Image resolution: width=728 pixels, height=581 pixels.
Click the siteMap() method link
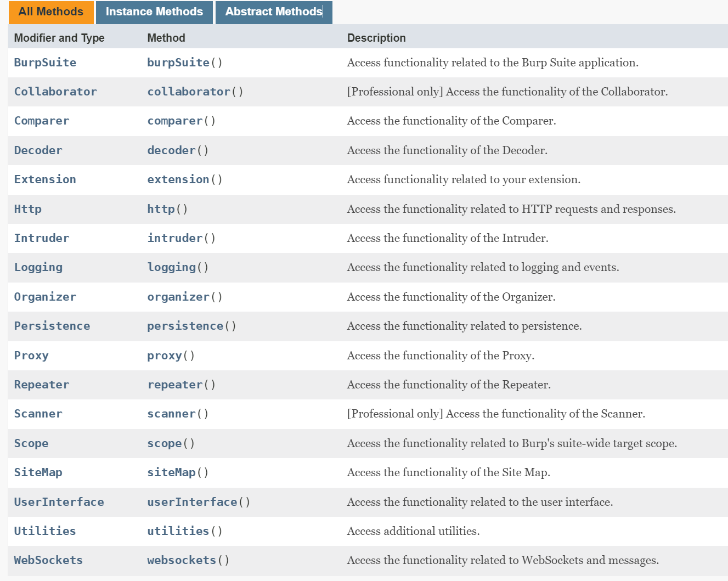pos(172,472)
